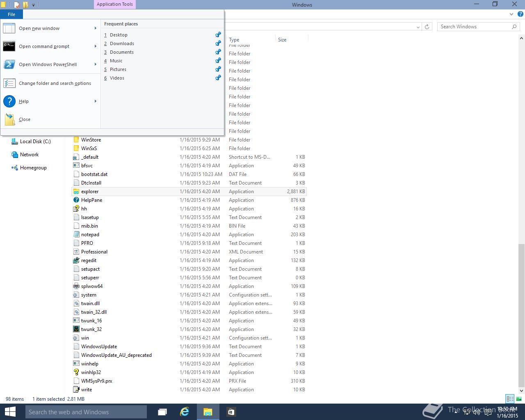Select the Application Tools tab

coord(115,5)
